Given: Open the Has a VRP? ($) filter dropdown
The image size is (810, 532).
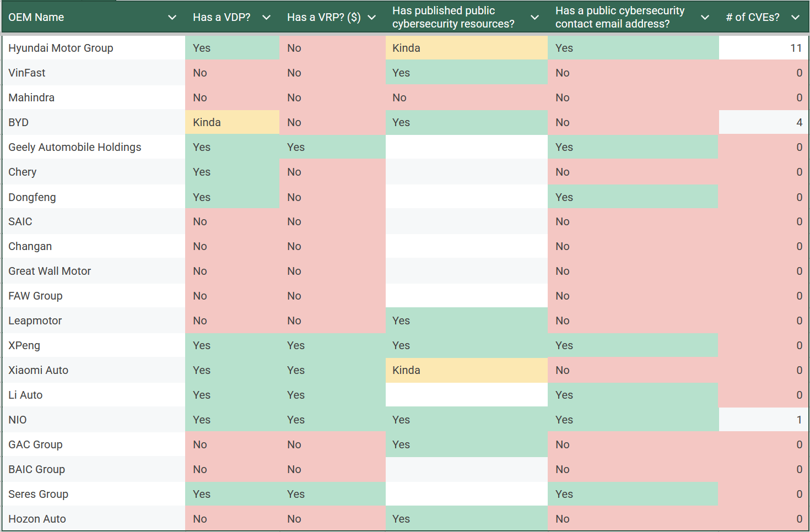Looking at the screenshot, I should [x=372, y=18].
